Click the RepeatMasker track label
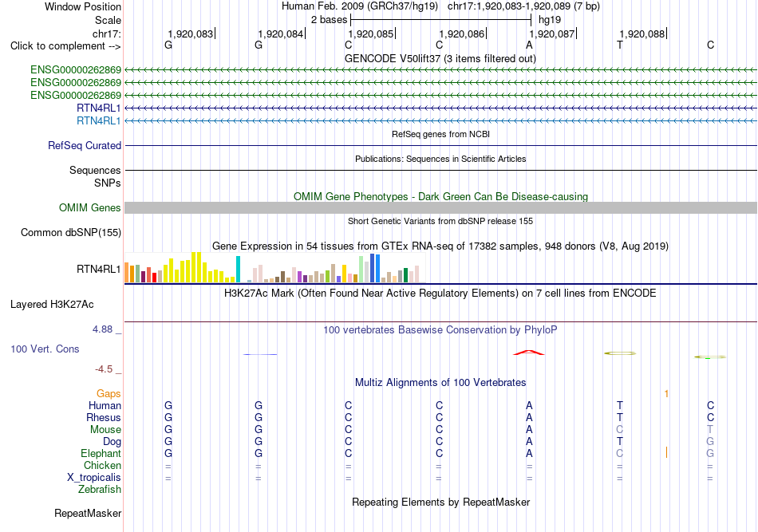 (x=88, y=514)
